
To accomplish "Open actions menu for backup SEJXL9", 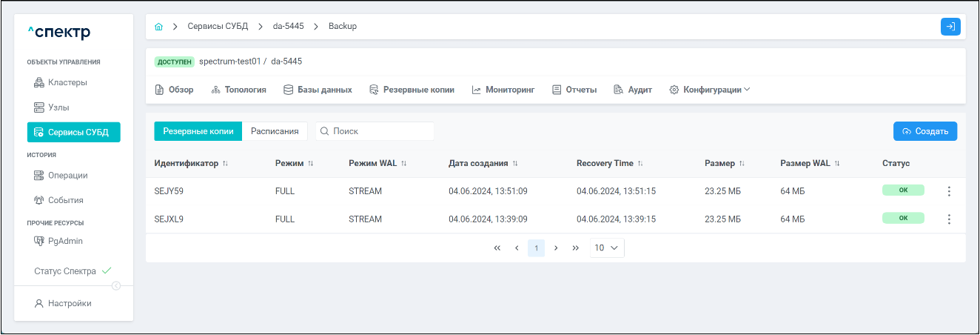I will pos(949,219).
